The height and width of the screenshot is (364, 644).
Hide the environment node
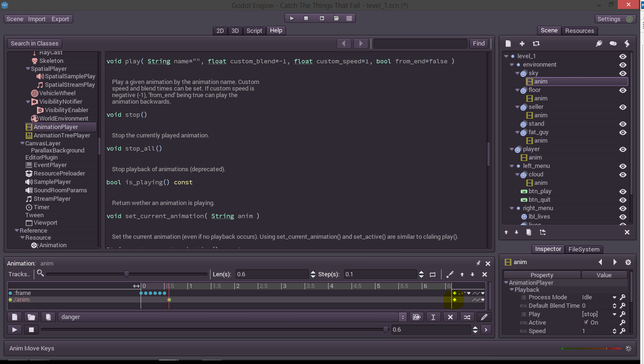tap(623, 65)
